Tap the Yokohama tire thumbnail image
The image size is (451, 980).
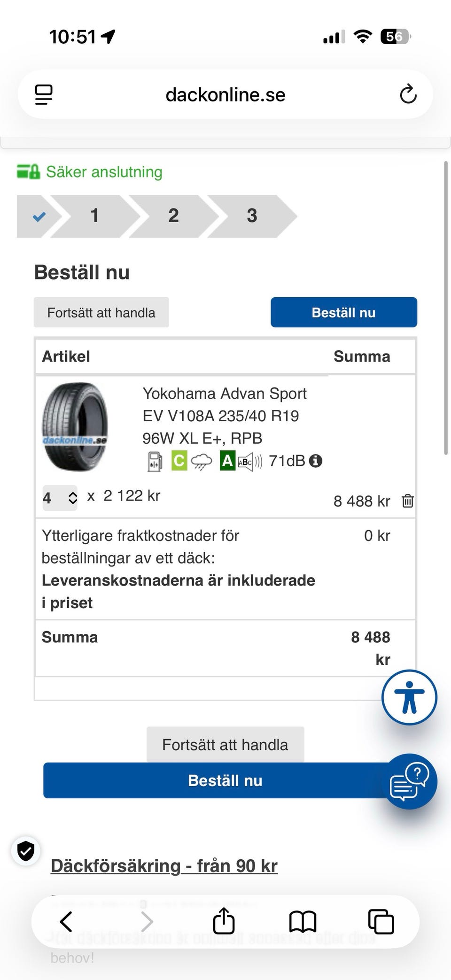pos(75,426)
